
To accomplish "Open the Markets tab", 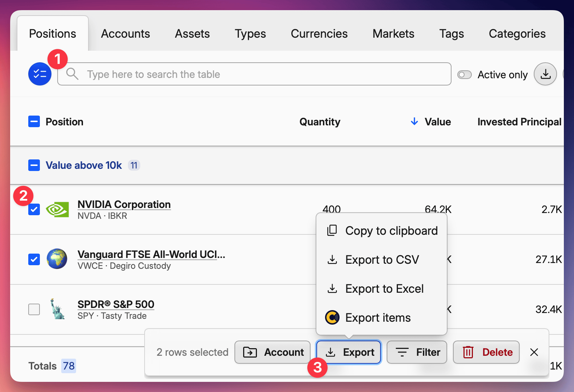I will pos(394,34).
